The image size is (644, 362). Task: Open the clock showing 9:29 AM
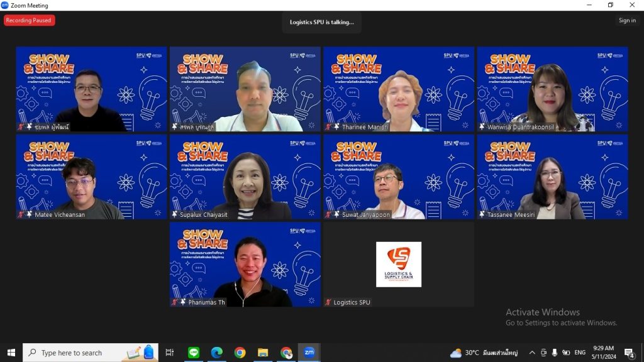604,353
